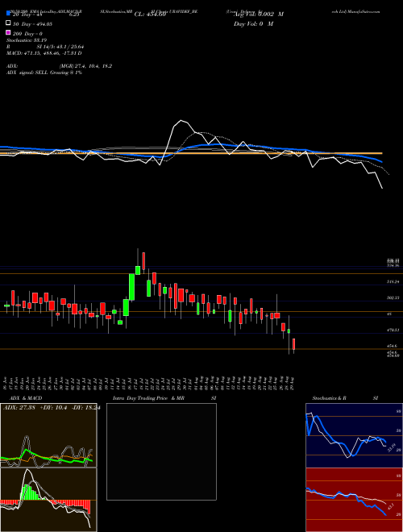The height and width of the screenshot is (532, 403).
Task: Click the empty Intra Day Trading Price box
Action: pos(161,451)
